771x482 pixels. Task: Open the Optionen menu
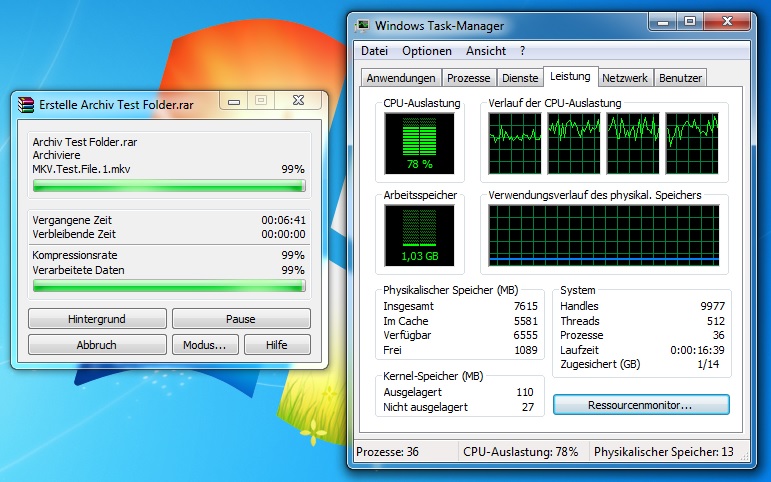pyautogui.click(x=426, y=51)
